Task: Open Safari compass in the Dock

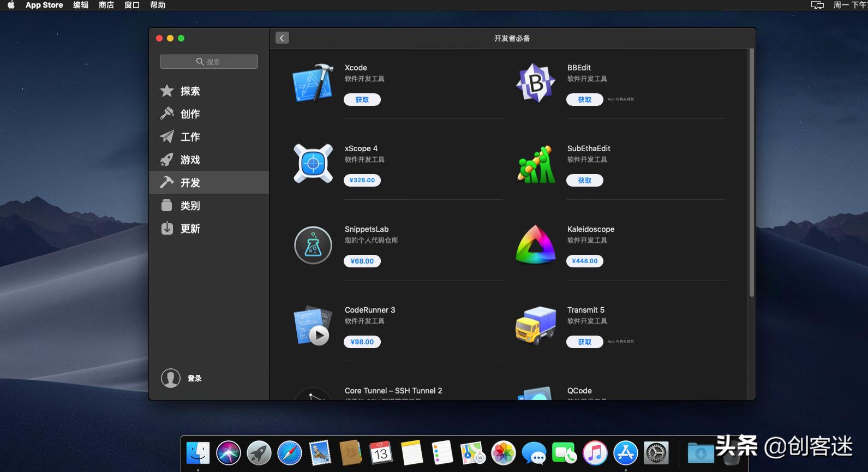Action: pos(290,453)
